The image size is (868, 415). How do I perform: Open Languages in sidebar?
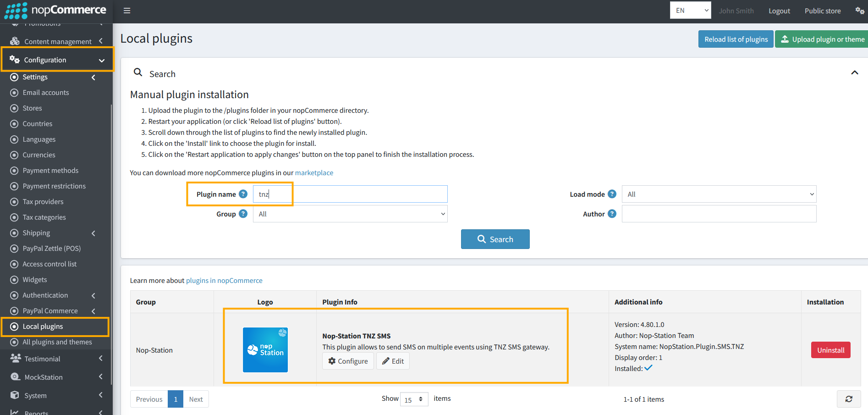tap(39, 139)
